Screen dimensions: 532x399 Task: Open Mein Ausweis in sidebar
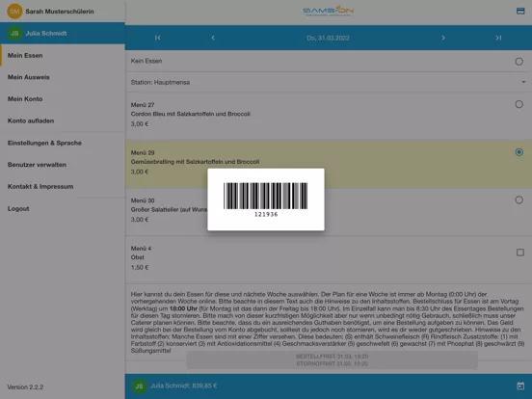coord(63,77)
